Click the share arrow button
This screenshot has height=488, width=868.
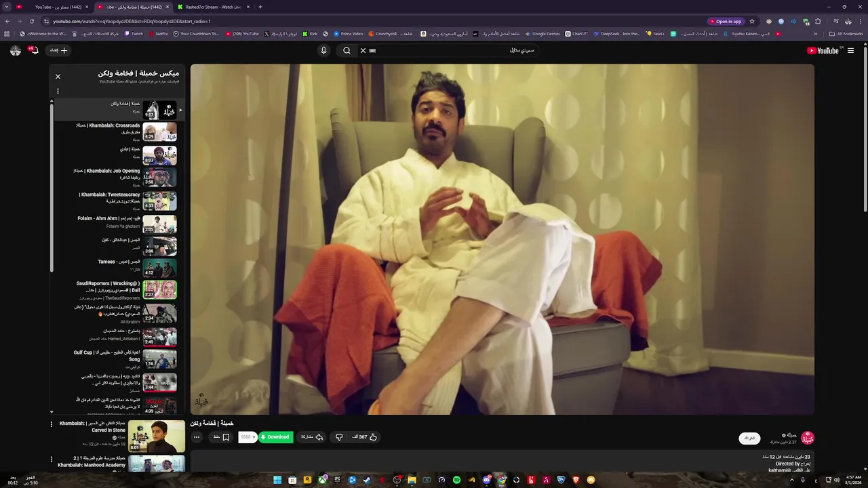tap(313, 437)
